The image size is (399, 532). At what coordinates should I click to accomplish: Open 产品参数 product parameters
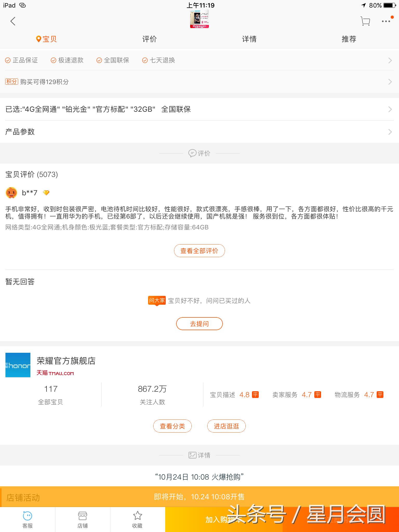[199, 132]
